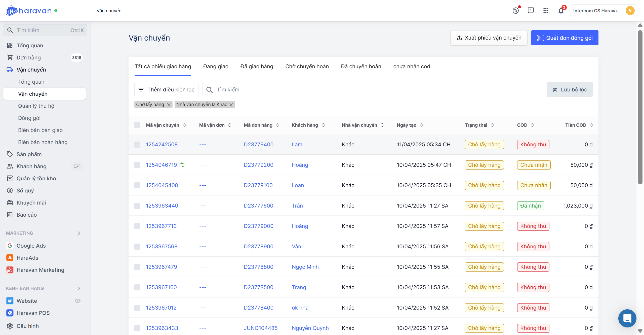Tick checkbox for shipment 1254242508
Viewport: 644px width, 335px height.
click(137, 145)
